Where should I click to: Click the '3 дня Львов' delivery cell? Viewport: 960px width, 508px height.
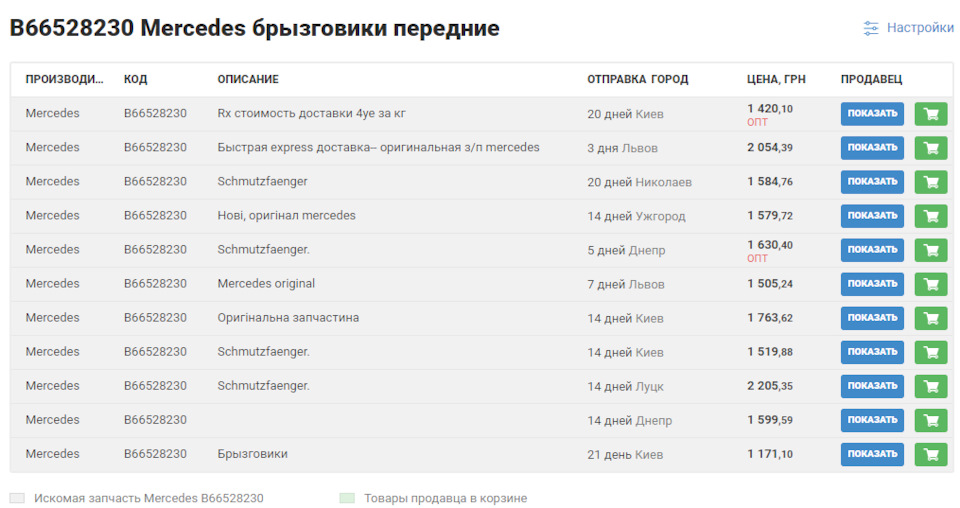(622, 148)
